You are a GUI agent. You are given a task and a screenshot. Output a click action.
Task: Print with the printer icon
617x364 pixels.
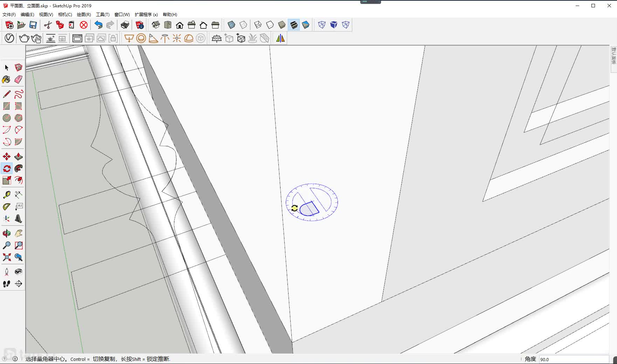point(125,25)
